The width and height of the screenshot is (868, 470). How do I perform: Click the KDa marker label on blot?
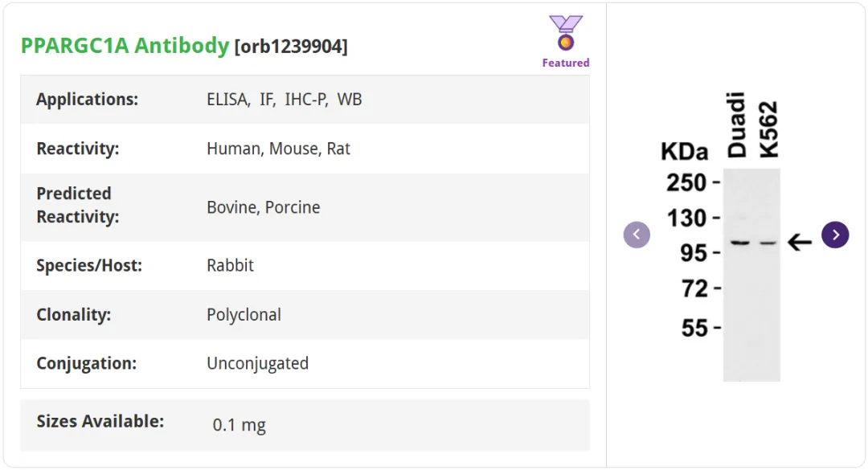684,151
